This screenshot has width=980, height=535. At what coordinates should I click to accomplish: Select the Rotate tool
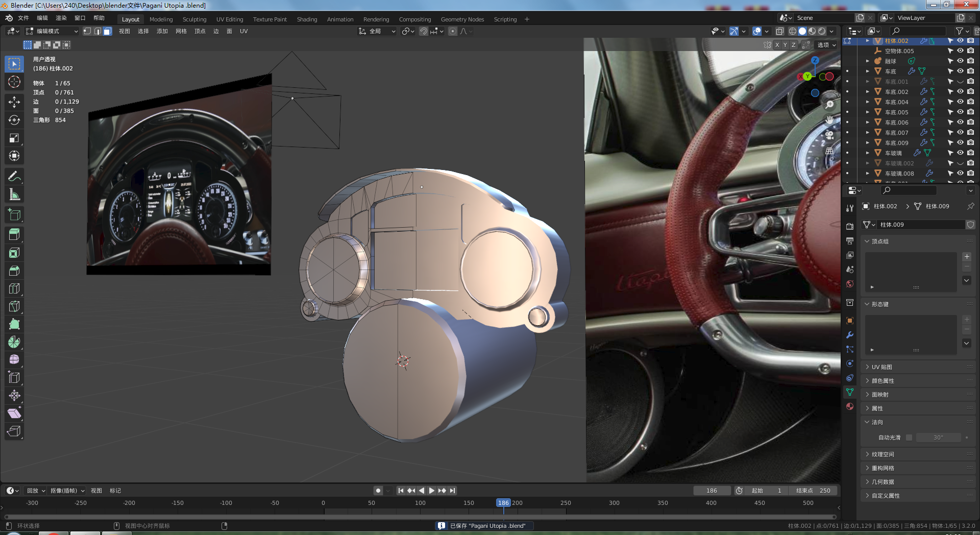click(x=14, y=120)
